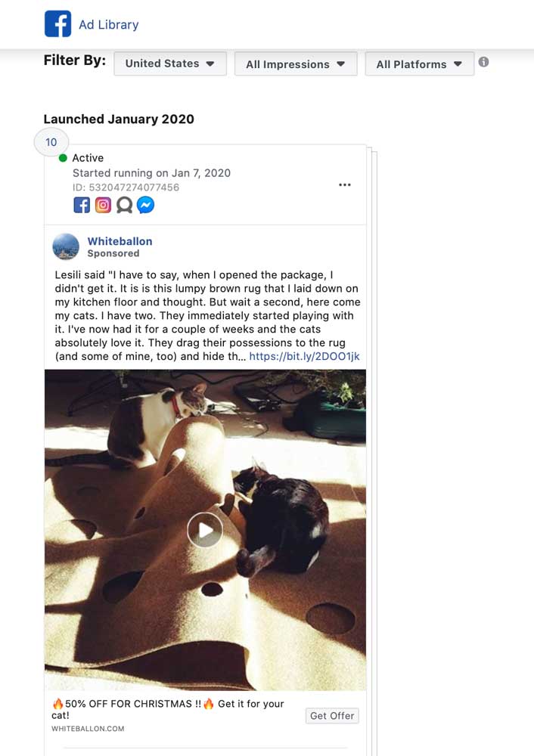
Task: Click the Get Offer button
Action: coord(332,715)
